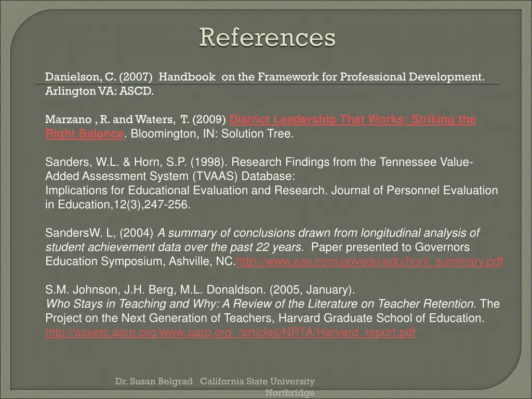Viewport: 532px width, 399px height.
Task: Click 'Added Assessment System (TVAAS) Database:' line
Action: [170, 176]
